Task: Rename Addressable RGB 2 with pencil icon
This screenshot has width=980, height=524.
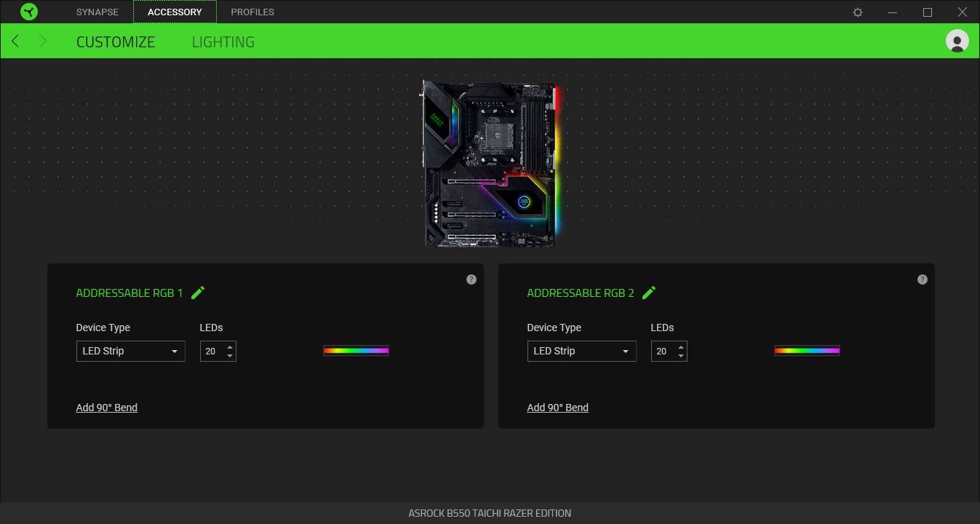Action: [x=649, y=293]
